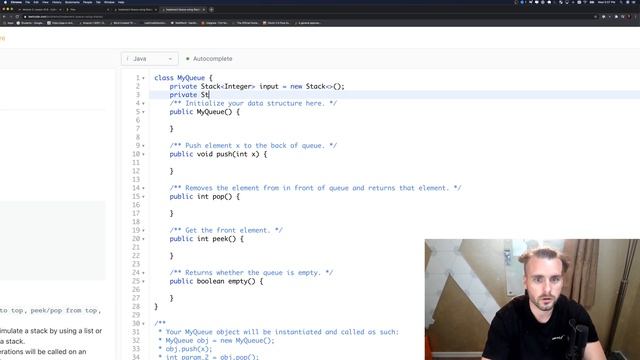Screen dimensions: 640x360
Task: Click 'MyQueue obj = new MyQueue();' comment line
Action: click(217, 341)
